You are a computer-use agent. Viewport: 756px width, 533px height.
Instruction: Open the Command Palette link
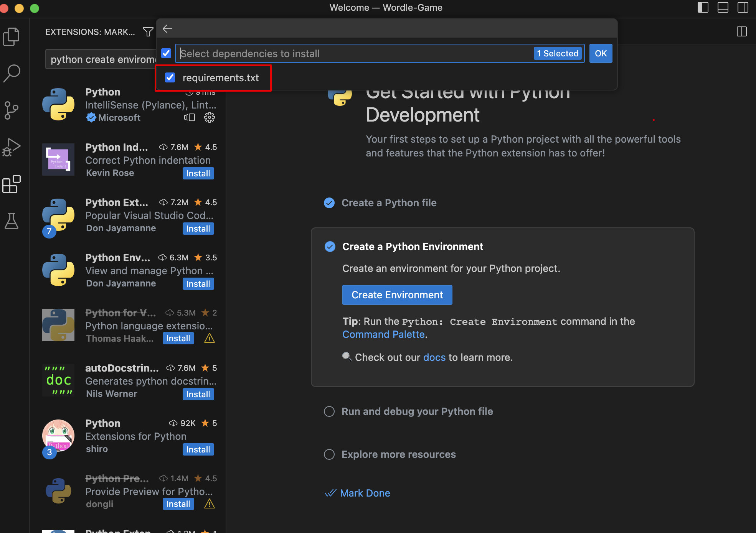[383, 334]
